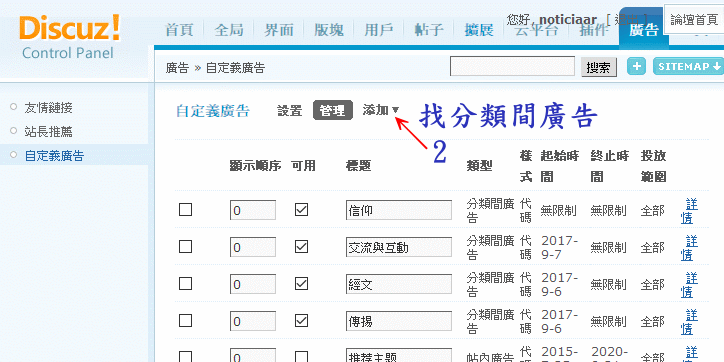Open 友情鏈接 in the sidebar
The image size is (724, 362).
[x=48, y=108]
